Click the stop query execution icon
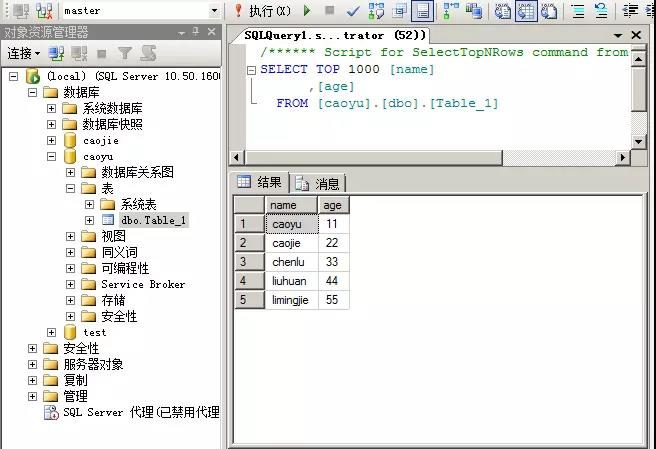Screen dimensions: 656x449 pyautogui.click(x=329, y=11)
